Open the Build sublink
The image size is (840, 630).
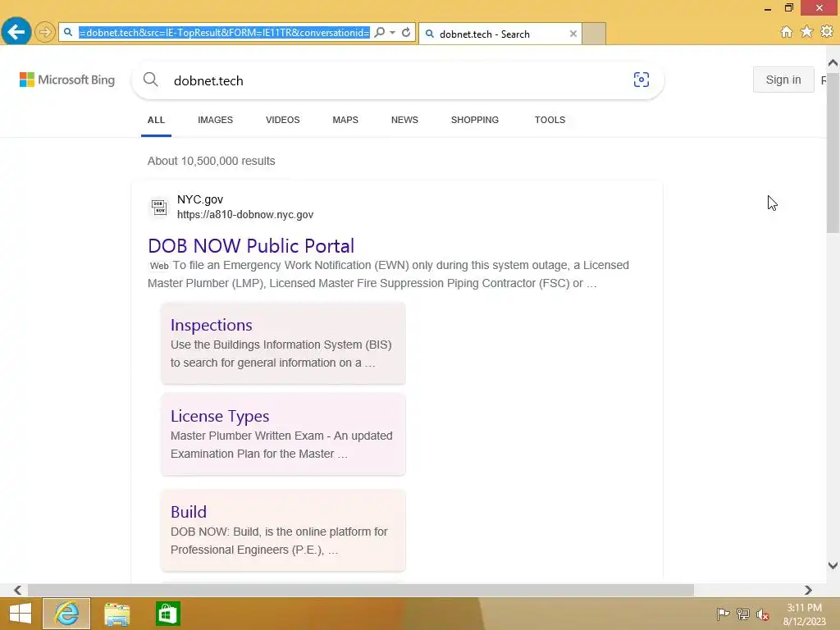(188, 512)
